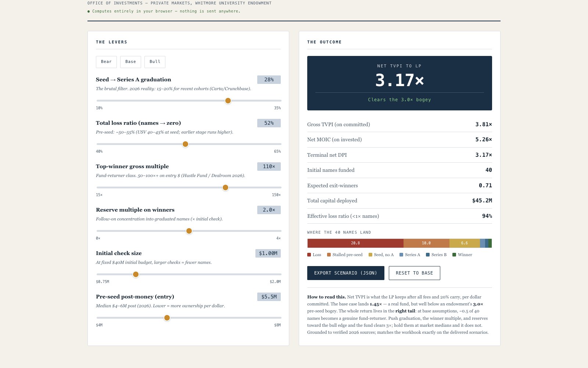Viewport: 588px width, 368px height.
Task: Click the 110× top-winner value badge
Action: [269, 166]
